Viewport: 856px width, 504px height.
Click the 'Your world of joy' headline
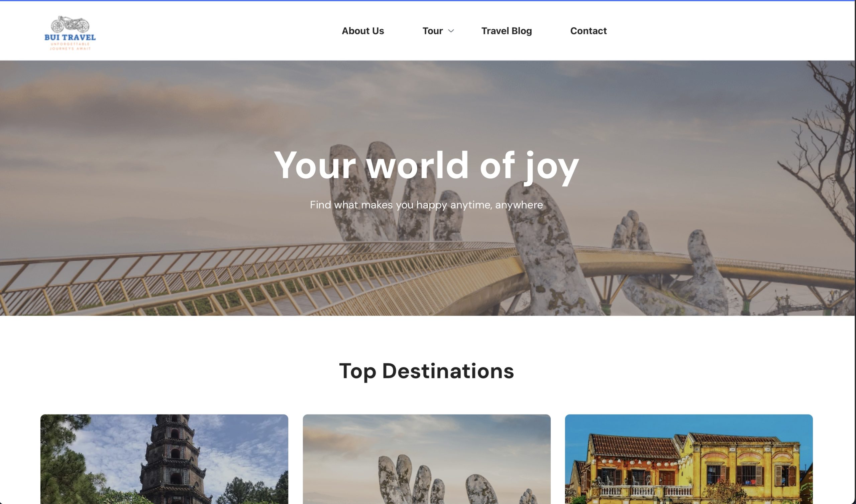click(x=426, y=165)
